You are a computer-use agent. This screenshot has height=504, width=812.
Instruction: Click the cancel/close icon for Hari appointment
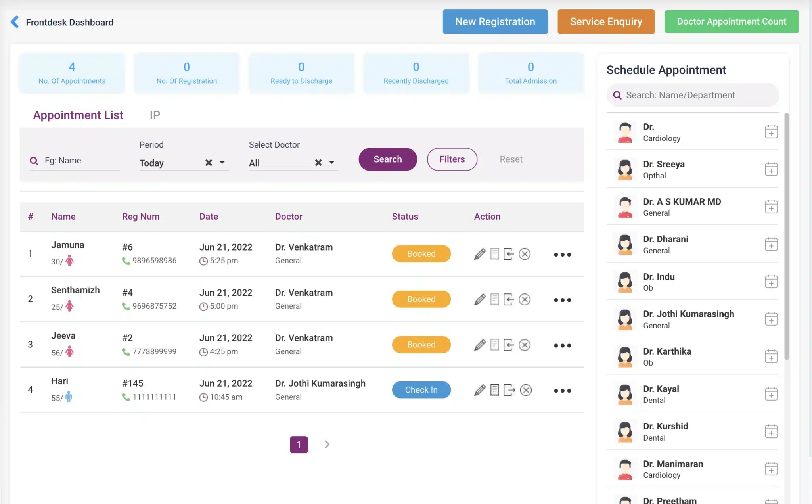point(525,390)
